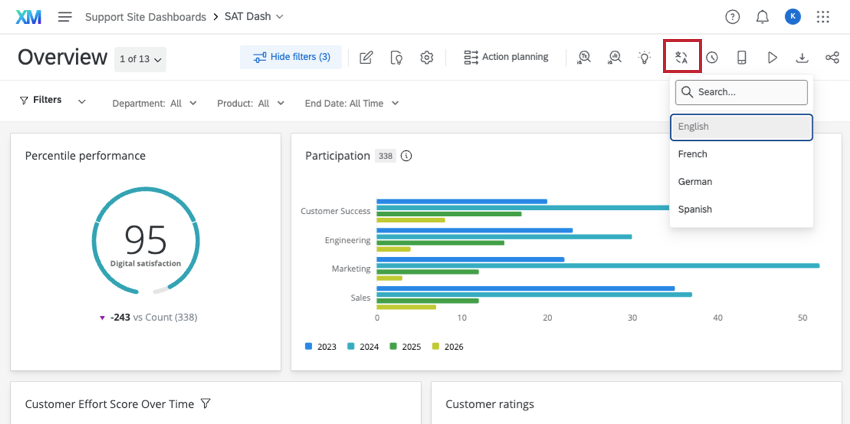The width and height of the screenshot is (850, 424).
Task: Open the share dashboard icon
Action: click(x=832, y=57)
